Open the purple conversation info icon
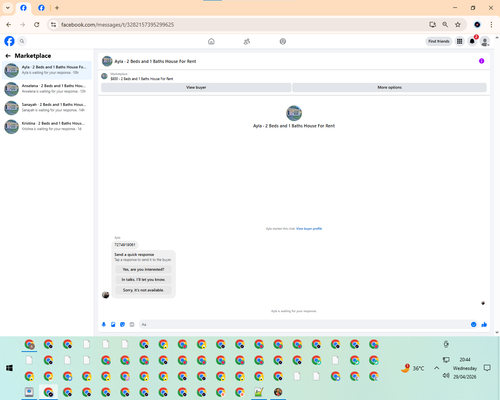Screen dimensions: 500x400 pyautogui.click(x=481, y=61)
